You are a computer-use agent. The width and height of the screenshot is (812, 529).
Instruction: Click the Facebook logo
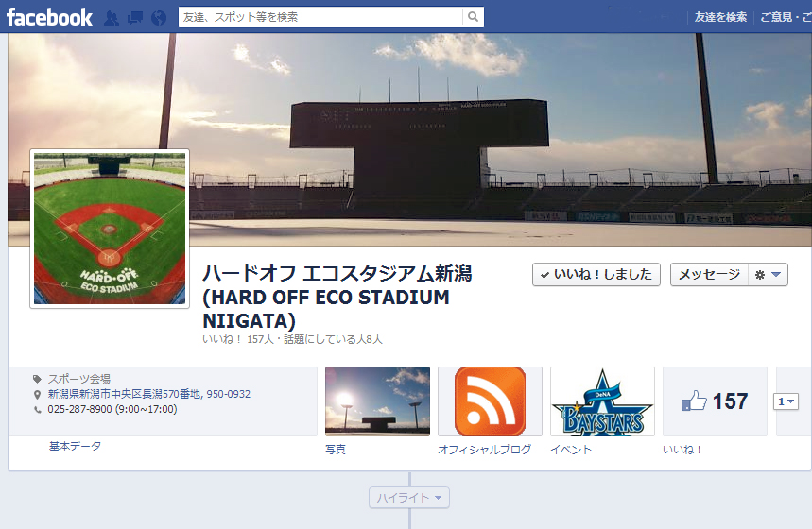click(x=49, y=17)
